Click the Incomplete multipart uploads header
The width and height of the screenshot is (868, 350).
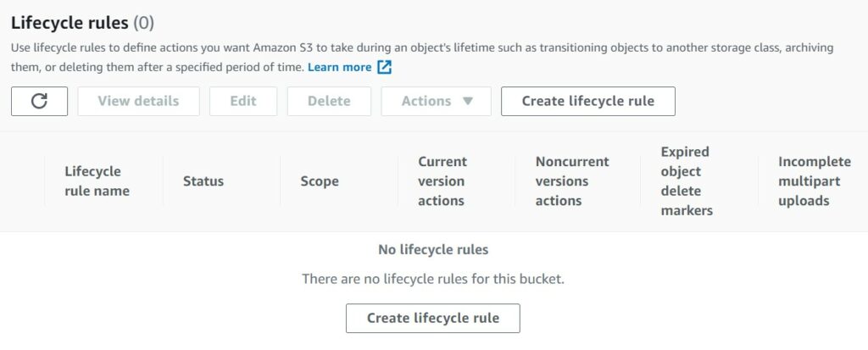[x=815, y=181]
